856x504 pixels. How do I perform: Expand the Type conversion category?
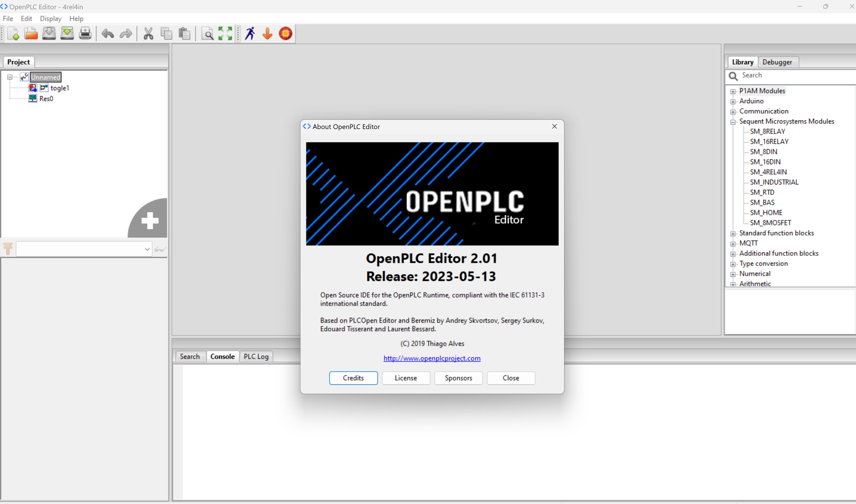pos(733,264)
